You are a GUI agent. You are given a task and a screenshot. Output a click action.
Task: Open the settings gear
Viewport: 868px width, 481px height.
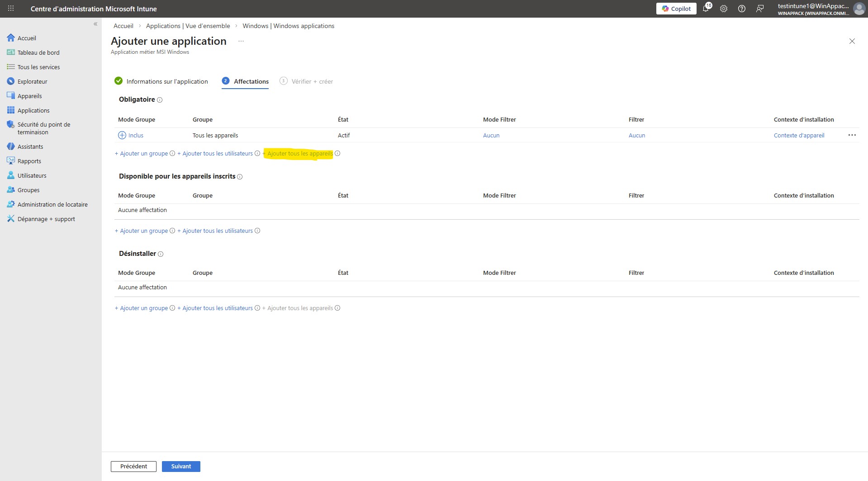(x=723, y=8)
